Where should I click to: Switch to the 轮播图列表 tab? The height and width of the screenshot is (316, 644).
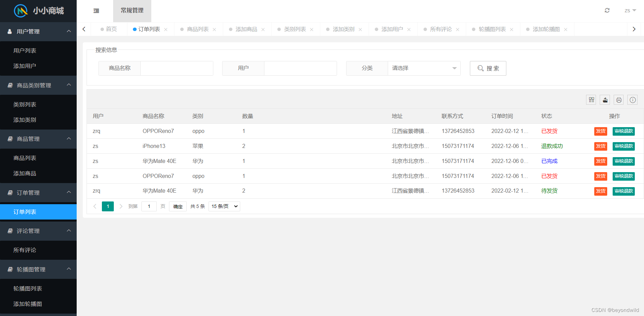[492, 29]
